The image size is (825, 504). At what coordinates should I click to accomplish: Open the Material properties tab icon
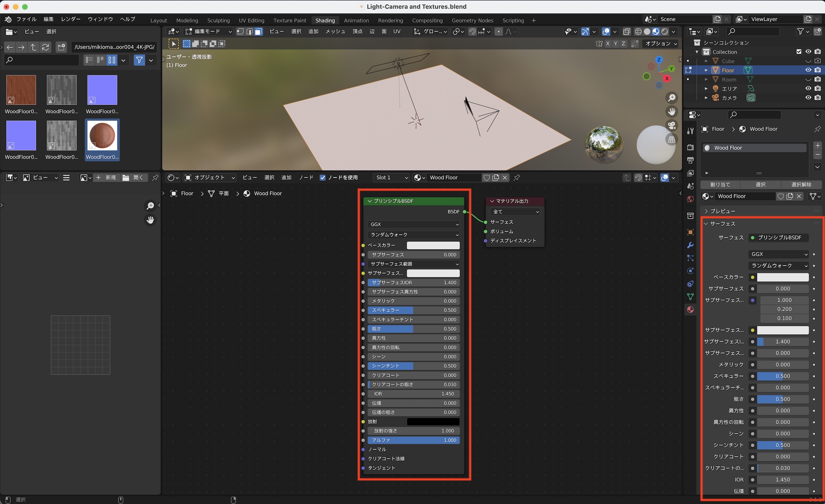[x=691, y=309]
